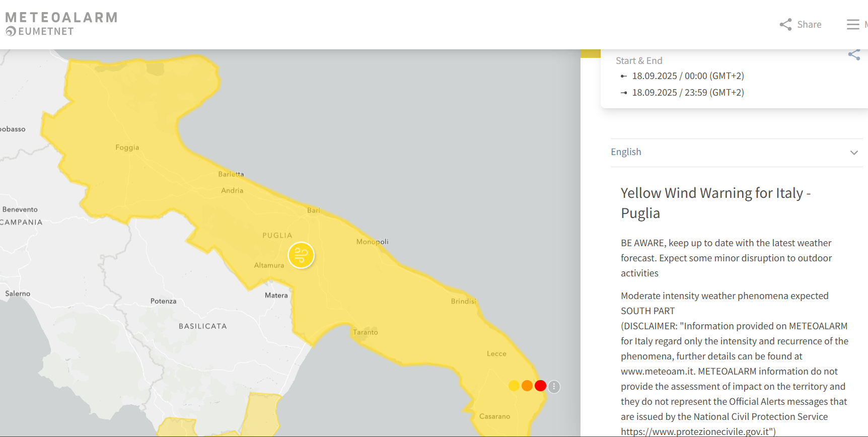Click the Bari city label

[x=313, y=210]
